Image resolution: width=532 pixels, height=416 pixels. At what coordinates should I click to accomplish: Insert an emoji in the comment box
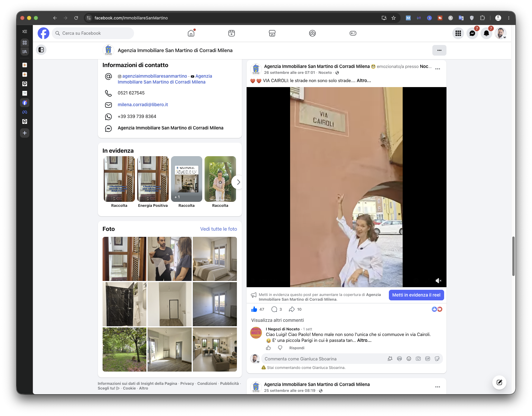(x=409, y=359)
